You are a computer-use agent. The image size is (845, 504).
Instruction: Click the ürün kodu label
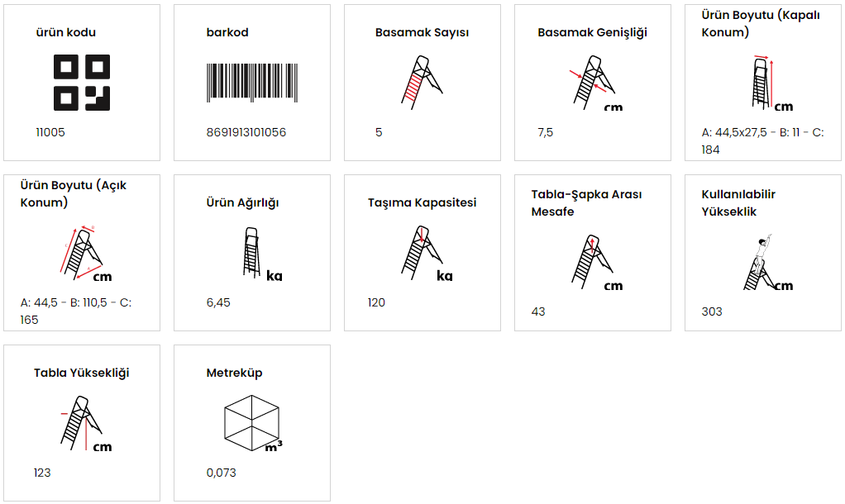point(66,32)
